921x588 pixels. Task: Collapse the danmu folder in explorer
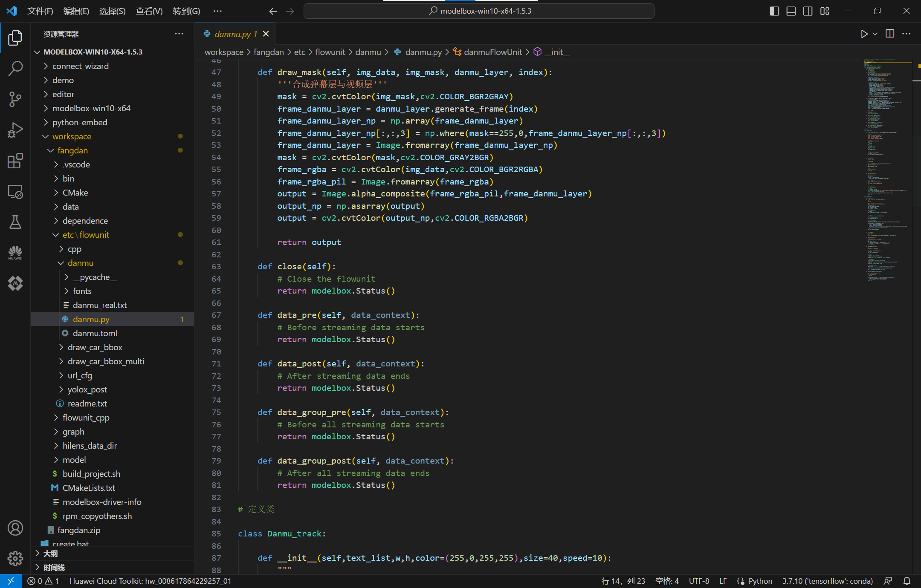tap(80, 263)
